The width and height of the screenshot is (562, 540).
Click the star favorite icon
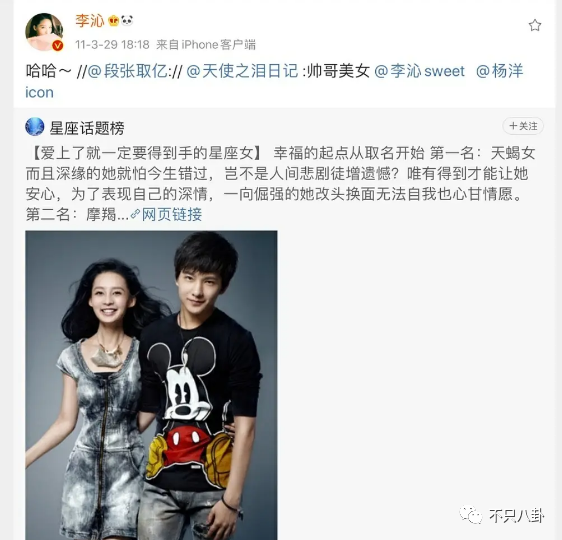pyautogui.click(x=535, y=25)
